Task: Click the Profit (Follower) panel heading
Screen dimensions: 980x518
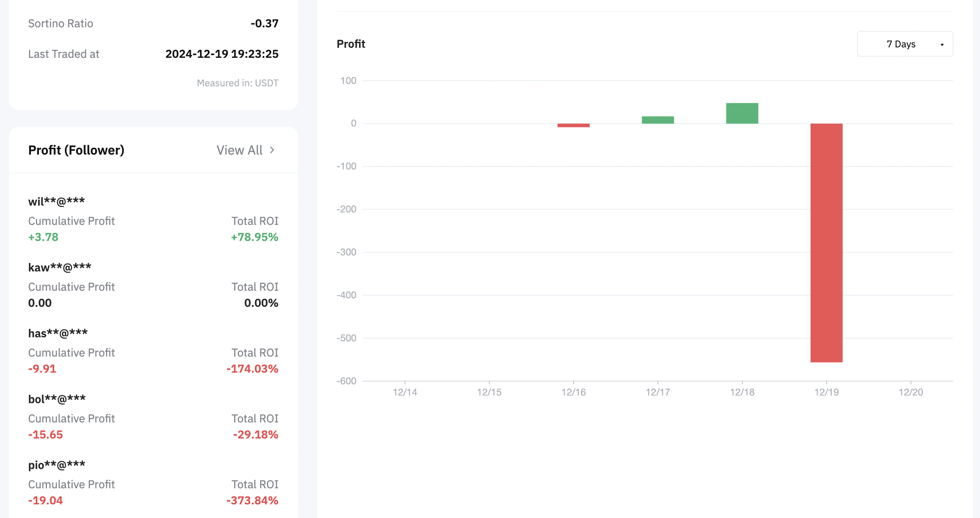Action: pos(76,150)
